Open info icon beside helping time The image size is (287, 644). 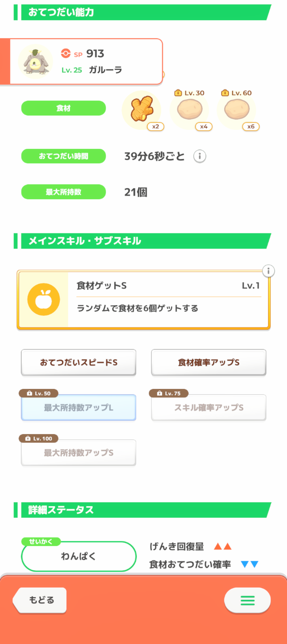(200, 156)
